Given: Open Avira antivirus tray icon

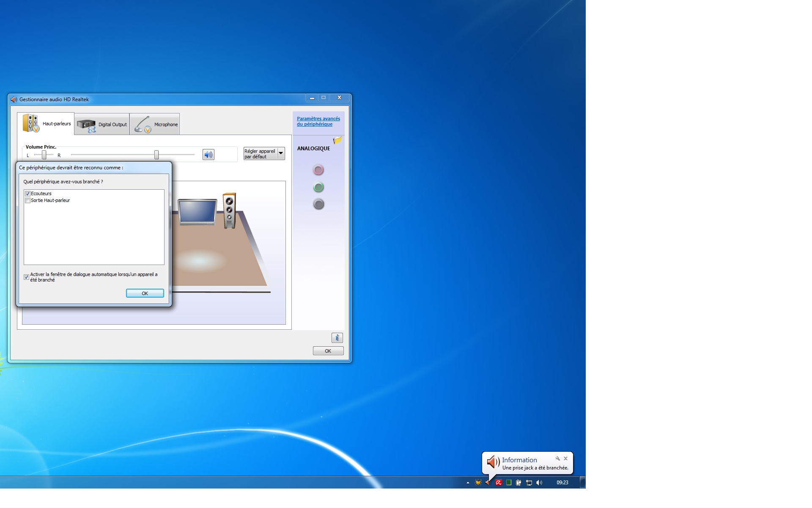Looking at the screenshot, I should tap(499, 483).
